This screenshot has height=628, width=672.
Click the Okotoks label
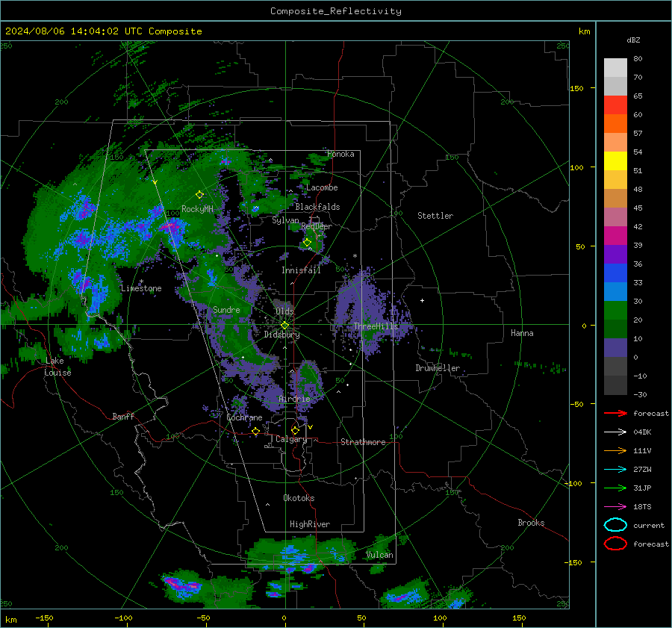tap(299, 497)
